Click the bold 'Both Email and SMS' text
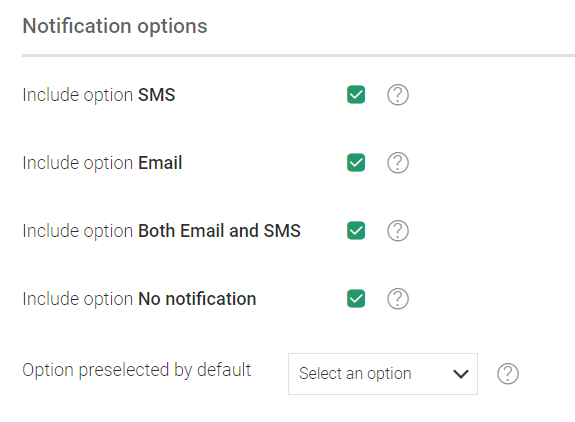The height and width of the screenshot is (422, 575). 219,231
